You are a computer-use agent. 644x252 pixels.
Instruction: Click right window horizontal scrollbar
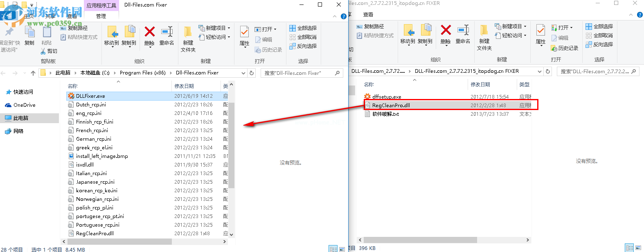[420, 240]
